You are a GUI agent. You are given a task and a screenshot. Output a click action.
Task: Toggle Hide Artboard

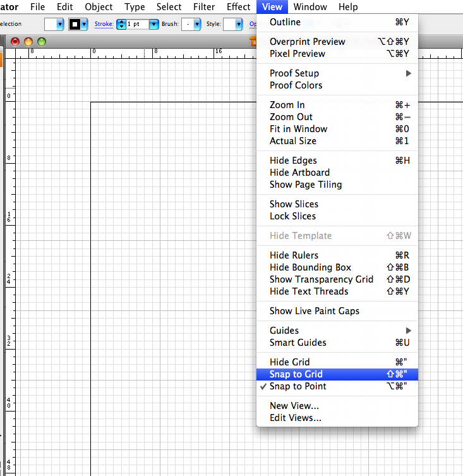337,173
